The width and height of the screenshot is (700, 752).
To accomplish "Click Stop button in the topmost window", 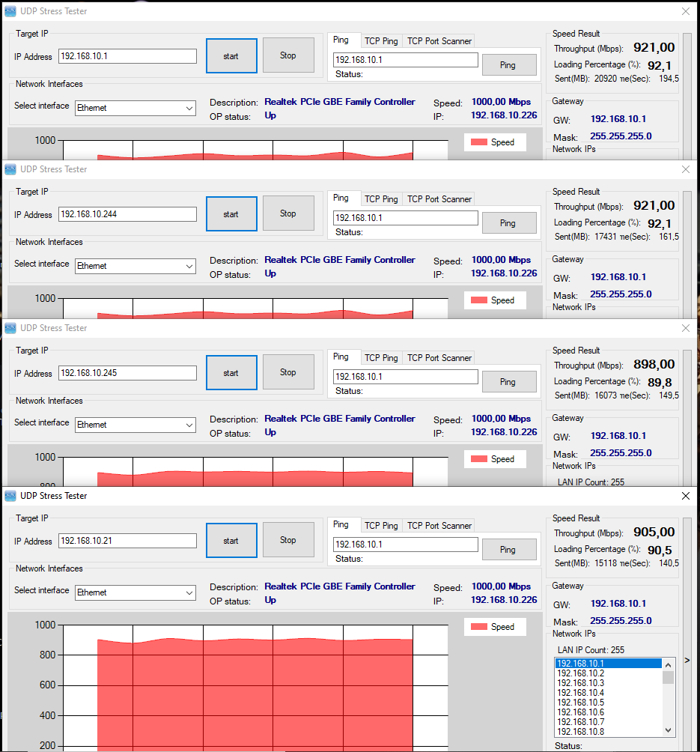I will 288,55.
